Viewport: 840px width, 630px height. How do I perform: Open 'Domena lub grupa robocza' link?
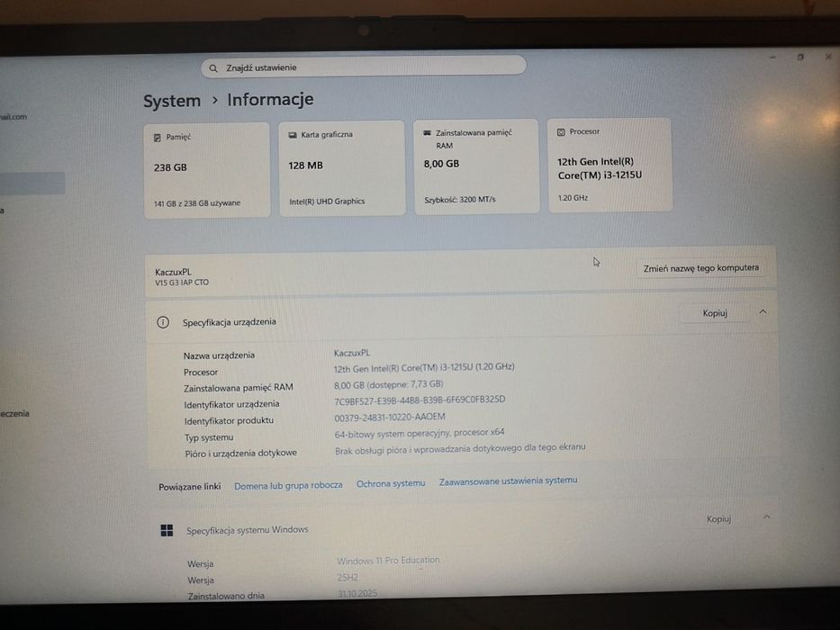(x=288, y=485)
